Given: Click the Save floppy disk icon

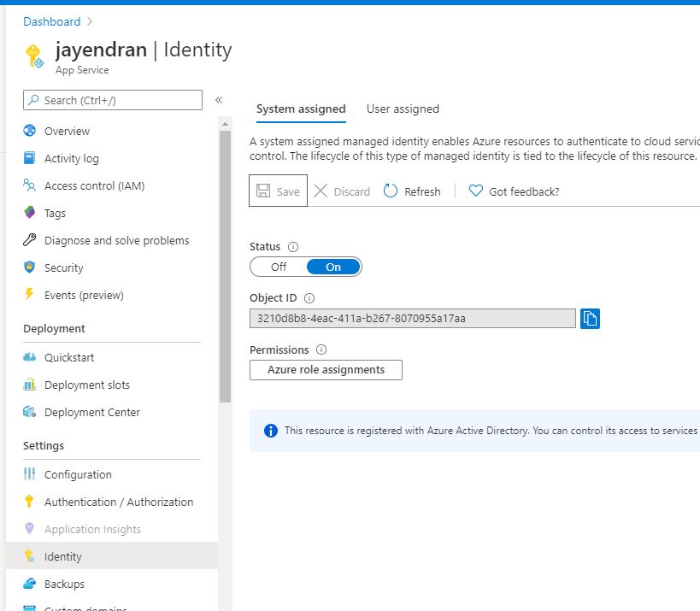Looking at the screenshot, I should point(263,191).
